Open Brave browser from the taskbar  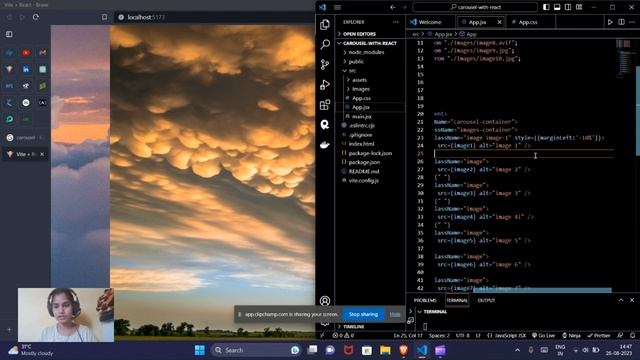(403, 350)
